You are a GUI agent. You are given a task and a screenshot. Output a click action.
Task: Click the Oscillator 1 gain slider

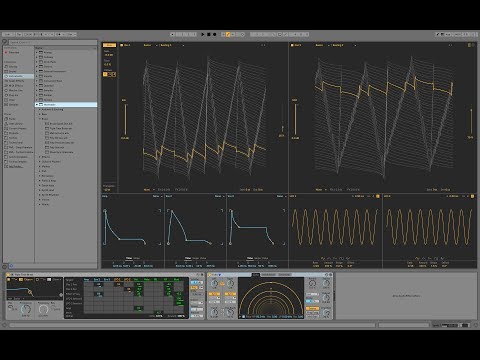126,119
